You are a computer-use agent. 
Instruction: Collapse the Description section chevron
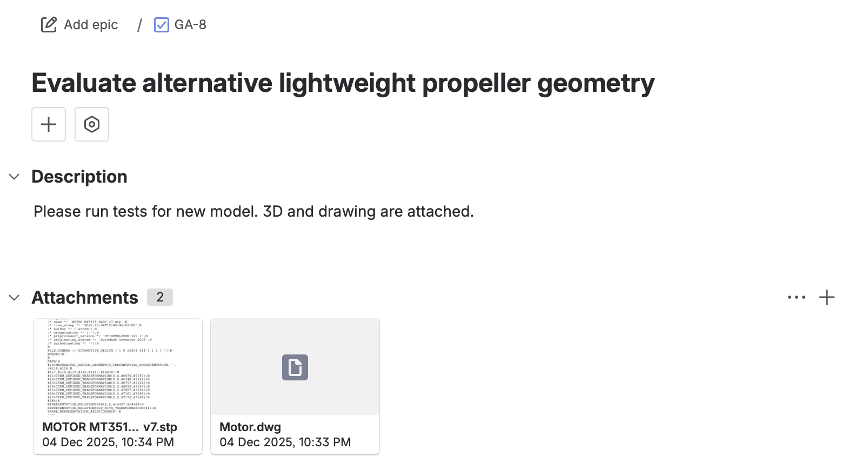point(15,177)
